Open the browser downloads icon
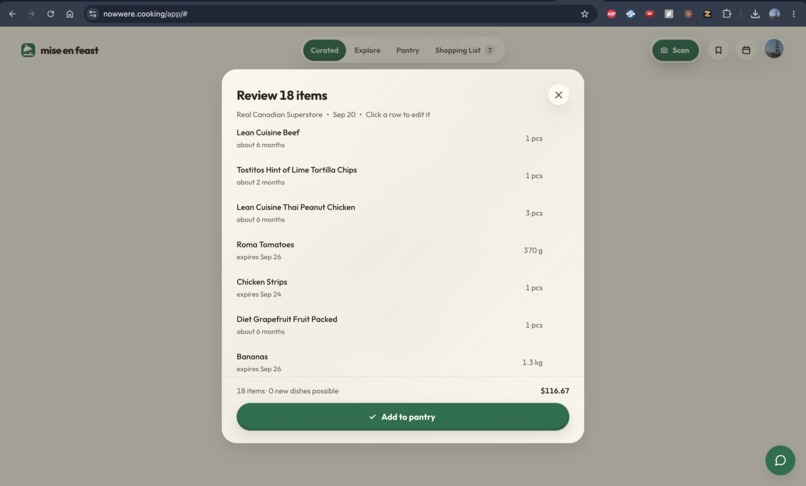The width and height of the screenshot is (806, 486). point(755,14)
